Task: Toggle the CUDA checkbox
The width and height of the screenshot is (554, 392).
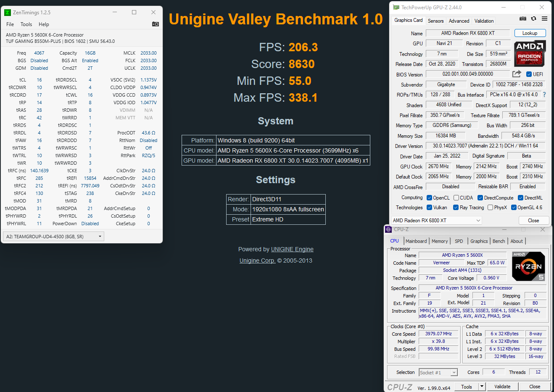Action: [456, 198]
